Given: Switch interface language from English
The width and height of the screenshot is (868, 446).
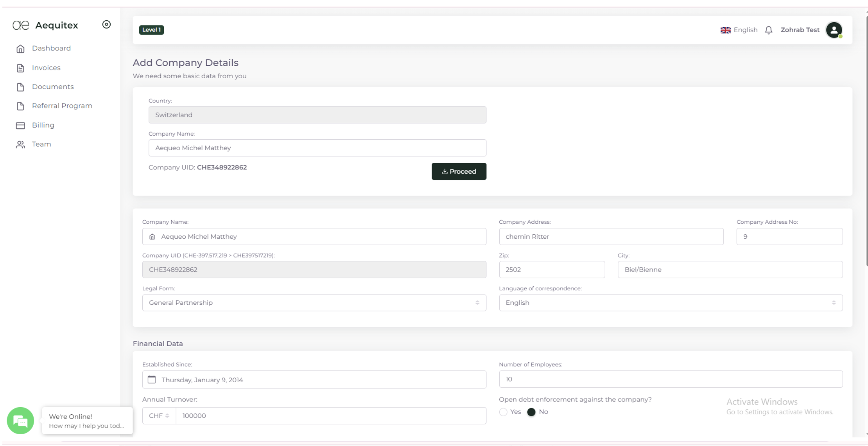Looking at the screenshot, I should tap(739, 30).
